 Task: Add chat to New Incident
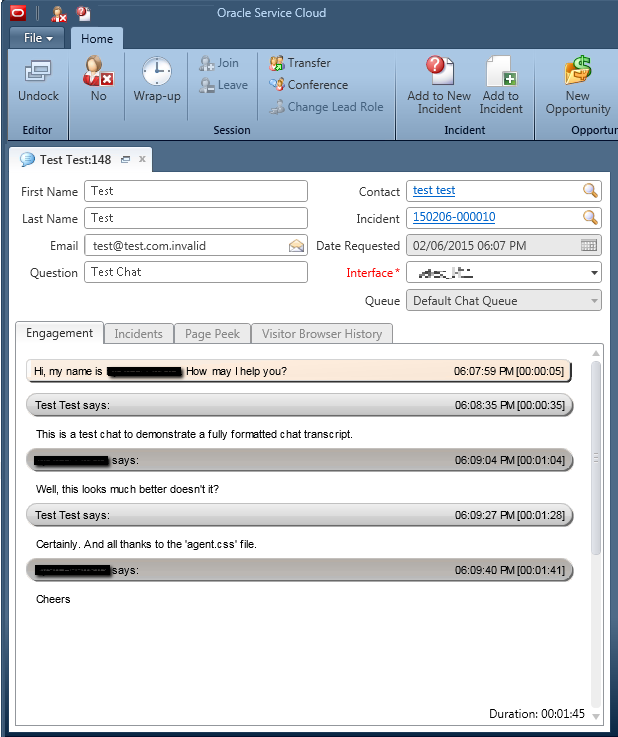[439, 85]
